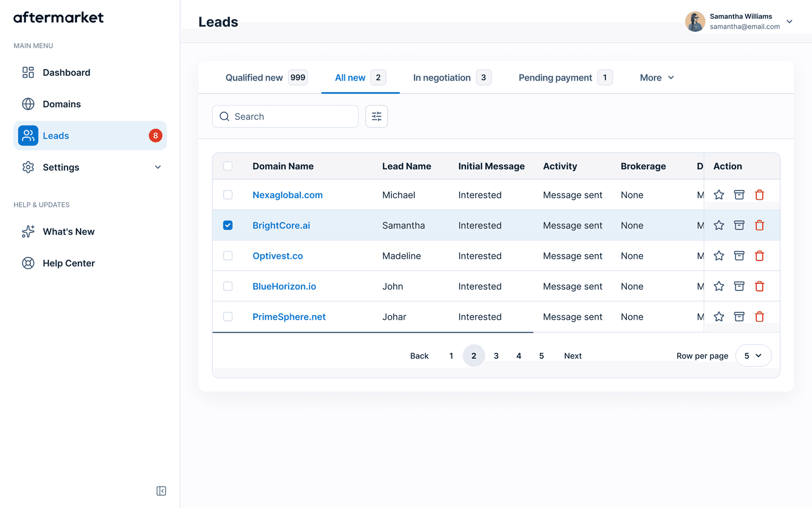Switch to the Pending payment tab
The image size is (812, 508).
(x=565, y=77)
